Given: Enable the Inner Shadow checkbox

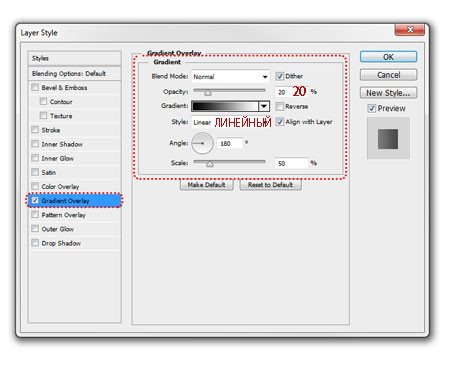Looking at the screenshot, I should tap(35, 144).
